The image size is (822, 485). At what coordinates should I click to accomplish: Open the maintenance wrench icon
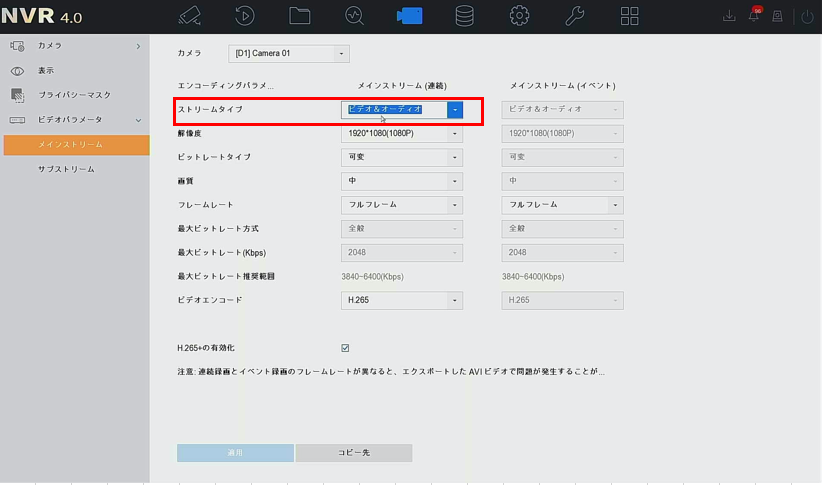574,16
